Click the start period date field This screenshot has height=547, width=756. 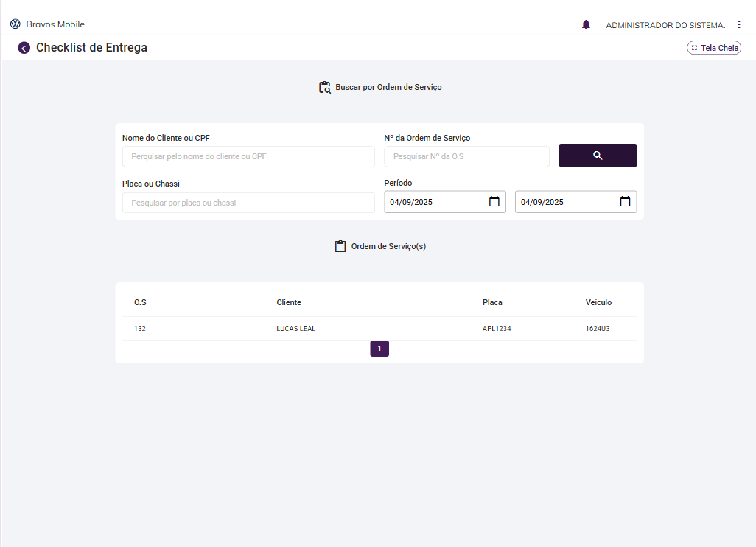click(435, 202)
